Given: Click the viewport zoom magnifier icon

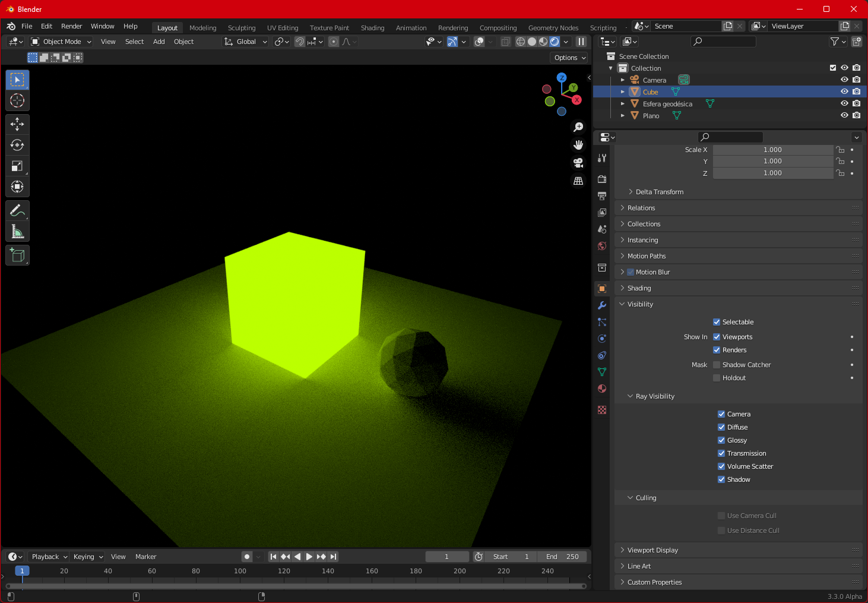Looking at the screenshot, I should click(578, 127).
